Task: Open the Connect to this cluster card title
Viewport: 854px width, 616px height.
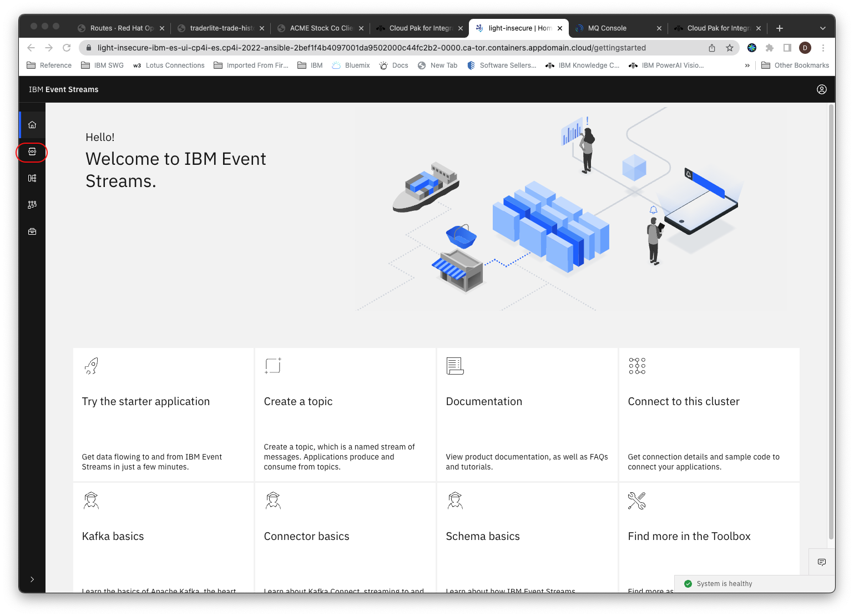Action: 684,401
